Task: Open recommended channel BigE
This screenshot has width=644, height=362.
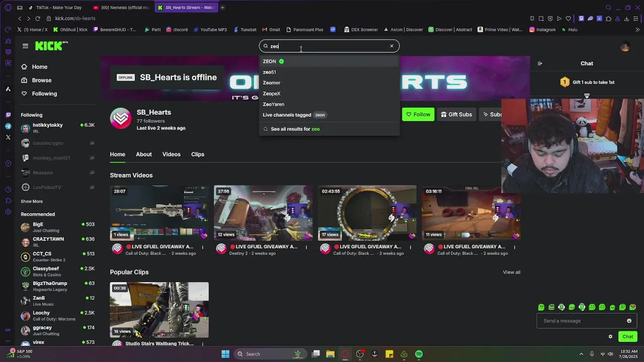Action: coord(57,227)
